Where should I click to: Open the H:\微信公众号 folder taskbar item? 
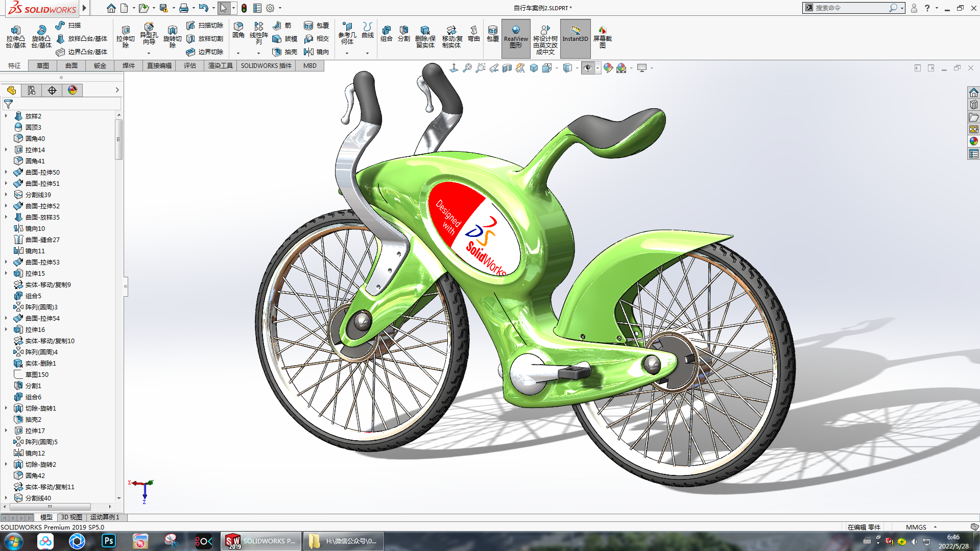coord(344,541)
